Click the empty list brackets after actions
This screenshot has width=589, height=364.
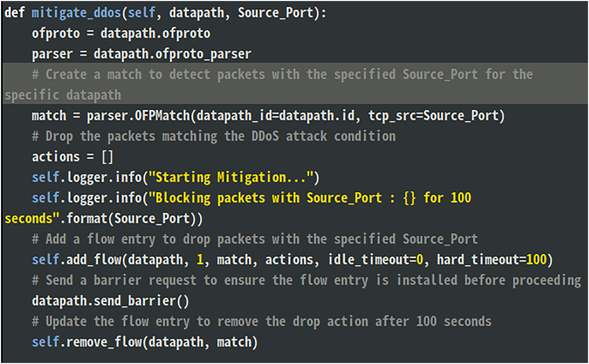(x=107, y=157)
